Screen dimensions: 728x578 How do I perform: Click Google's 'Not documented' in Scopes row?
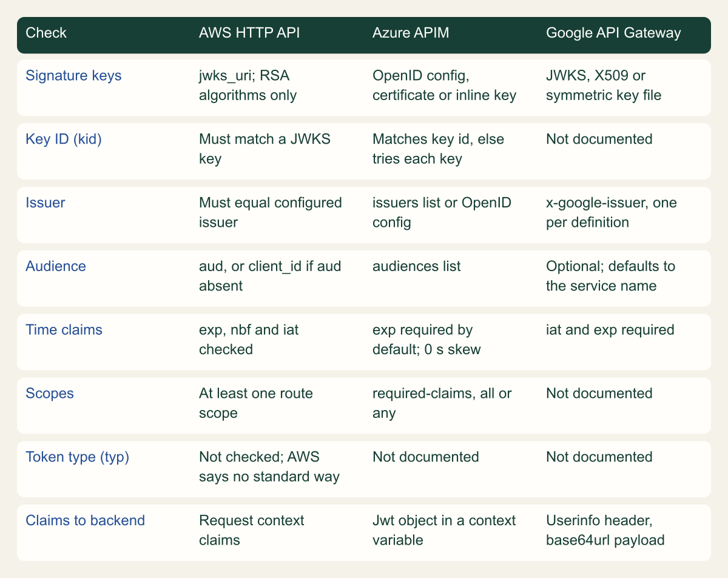(x=599, y=393)
